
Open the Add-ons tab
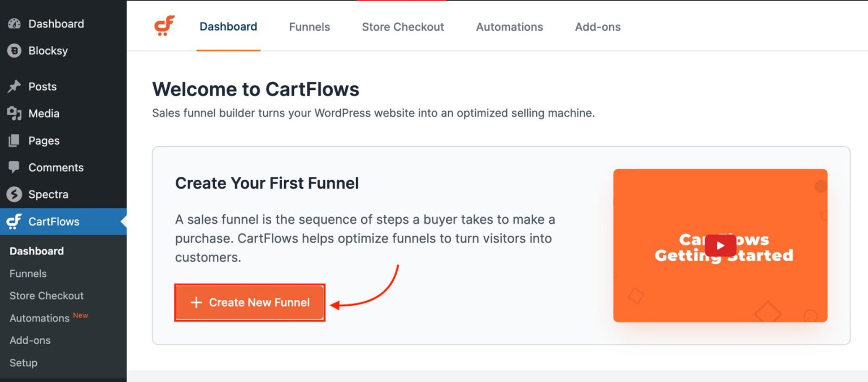pyautogui.click(x=597, y=27)
